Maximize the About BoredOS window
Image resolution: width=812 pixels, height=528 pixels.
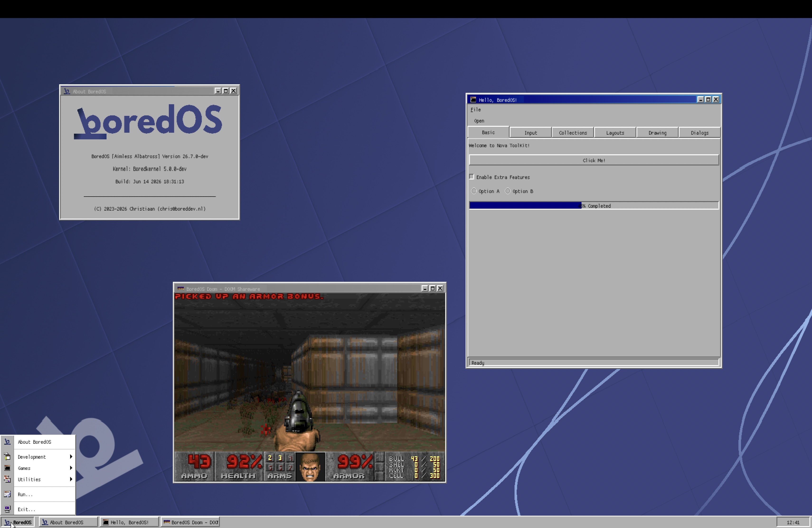[226, 91]
